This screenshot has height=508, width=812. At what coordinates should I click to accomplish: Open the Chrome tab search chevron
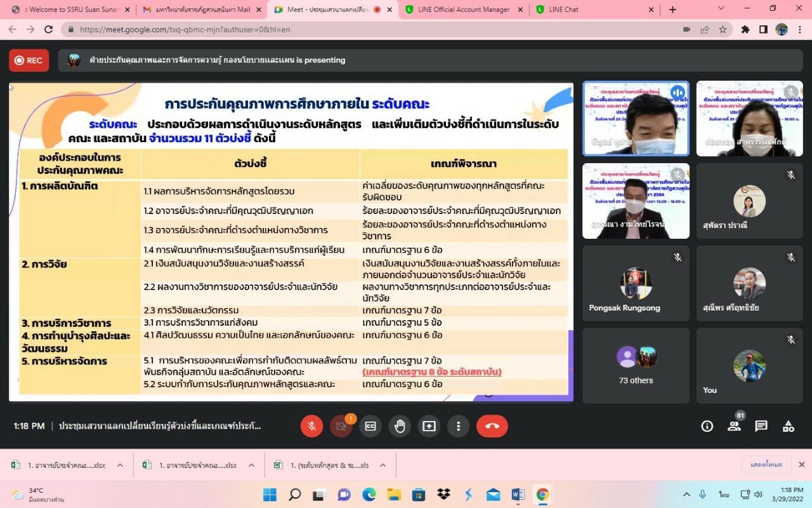pos(721,9)
